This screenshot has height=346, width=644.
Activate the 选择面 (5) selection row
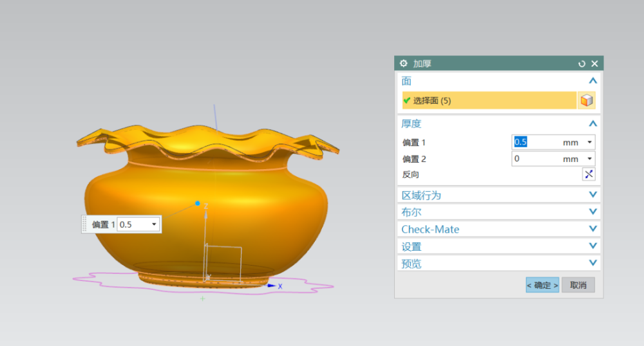pyautogui.click(x=489, y=100)
